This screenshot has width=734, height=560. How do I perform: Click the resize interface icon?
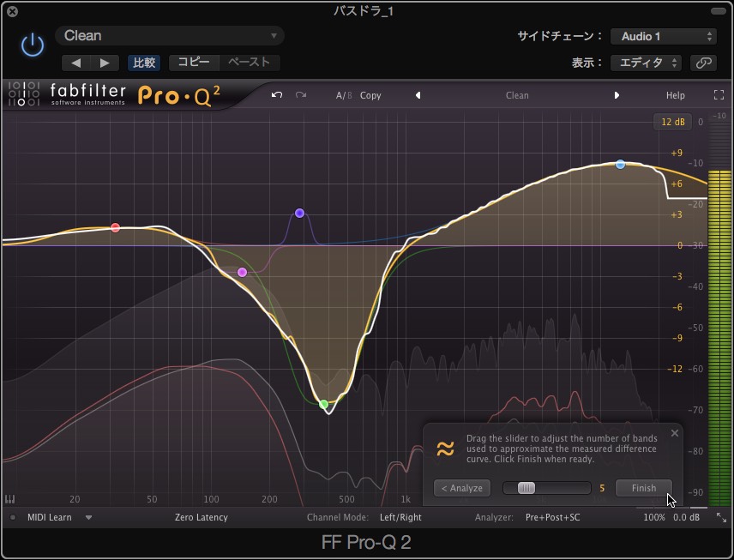tap(721, 517)
